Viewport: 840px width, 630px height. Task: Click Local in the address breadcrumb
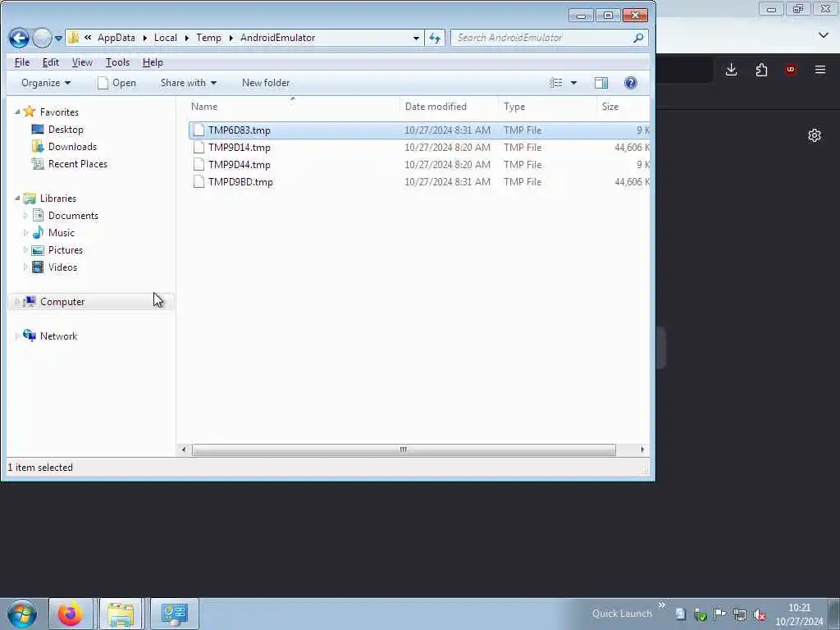166,38
